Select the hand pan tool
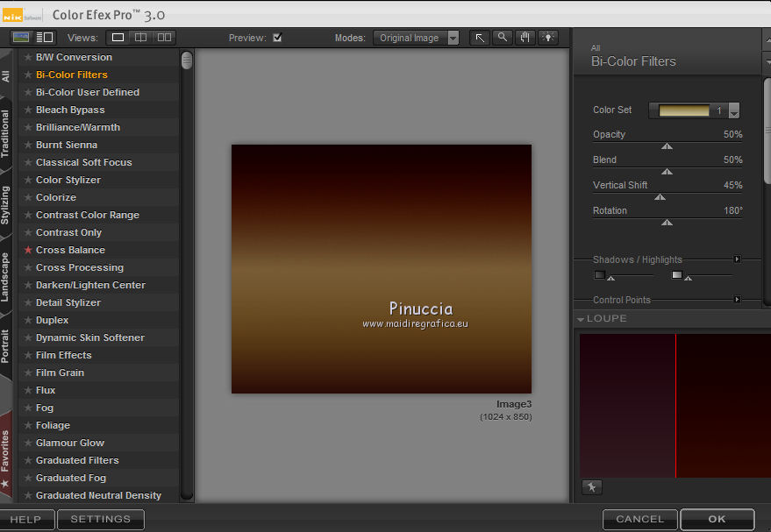The width and height of the screenshot is (771, 532). [x=525, y=38]
